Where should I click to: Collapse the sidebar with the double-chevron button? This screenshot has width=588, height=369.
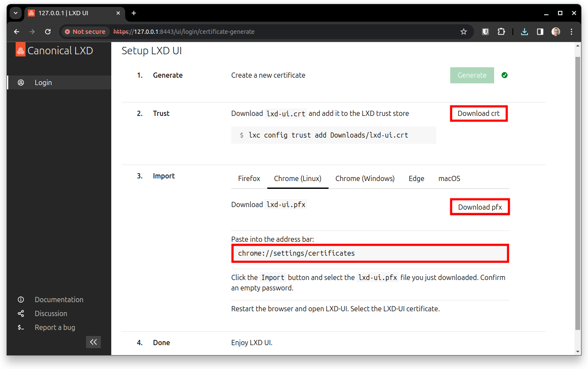click(93, 342)
